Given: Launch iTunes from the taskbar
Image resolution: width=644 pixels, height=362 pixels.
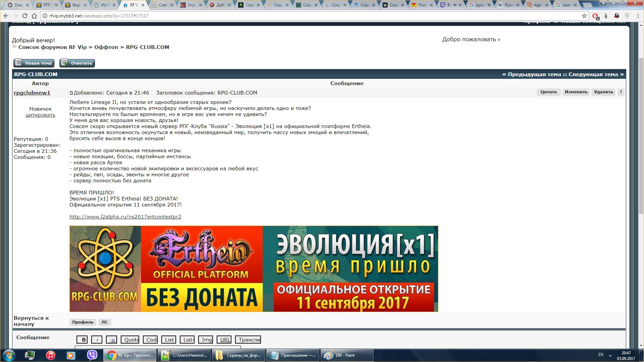Looking at the screenshot, I should click(x=50, y=355).
